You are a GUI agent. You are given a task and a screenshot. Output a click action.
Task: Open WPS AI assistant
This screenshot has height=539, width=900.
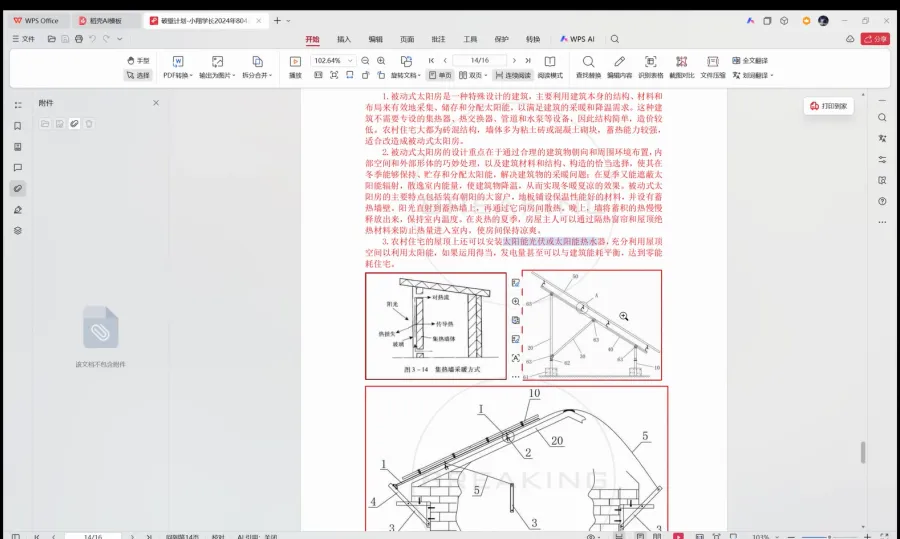577,39
